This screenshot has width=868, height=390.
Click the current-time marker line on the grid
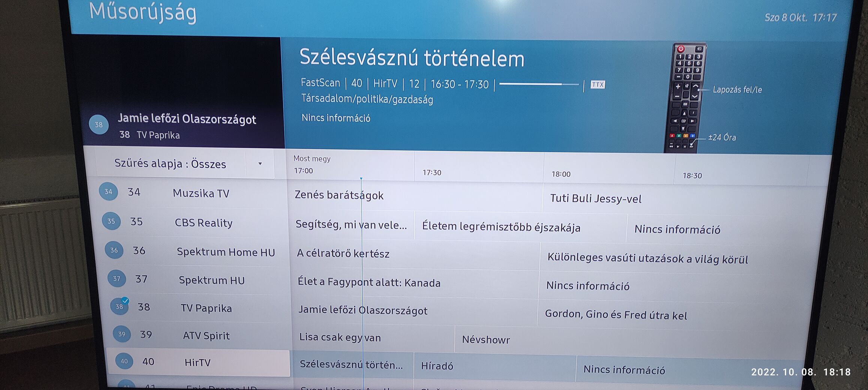click(x=362, y=283)
